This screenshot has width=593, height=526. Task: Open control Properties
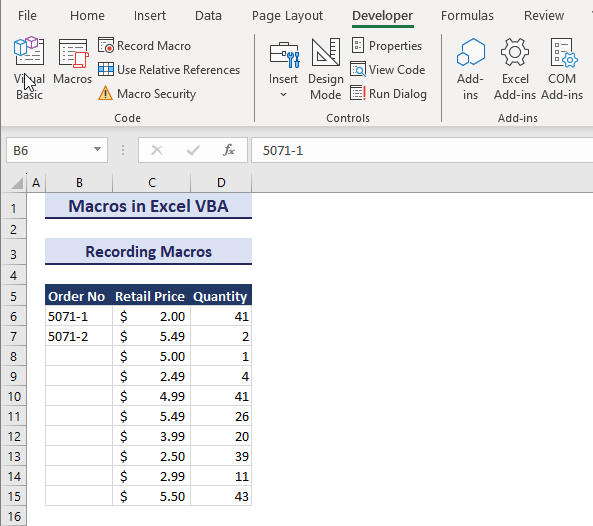pyautogui.click(x=387, y=46)
